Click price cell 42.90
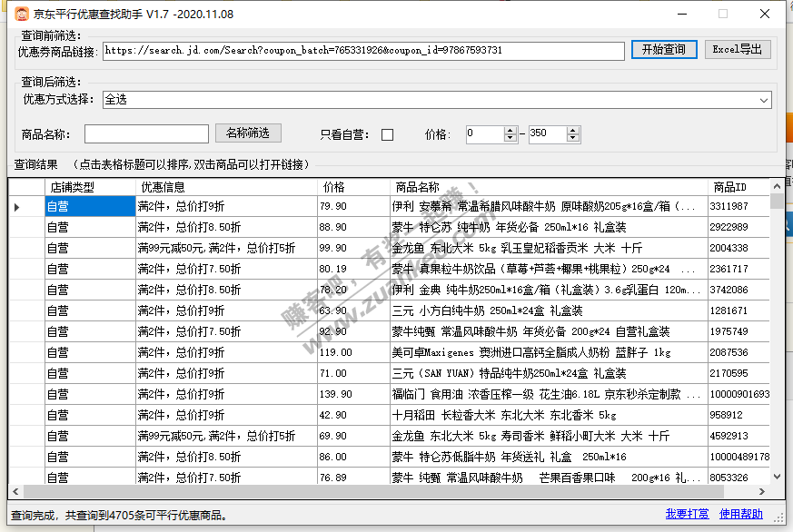The width and height of the screenshot is (793, 532). point(353,415)
